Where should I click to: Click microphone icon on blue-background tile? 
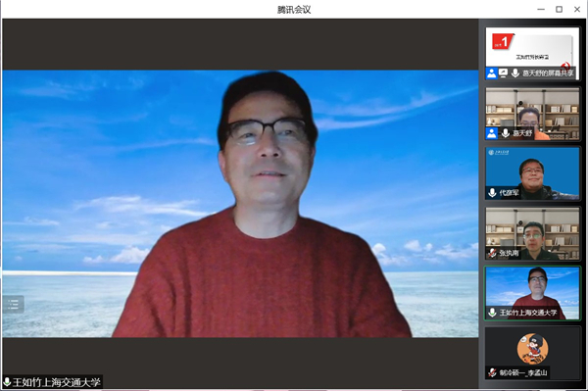point(492,193)
